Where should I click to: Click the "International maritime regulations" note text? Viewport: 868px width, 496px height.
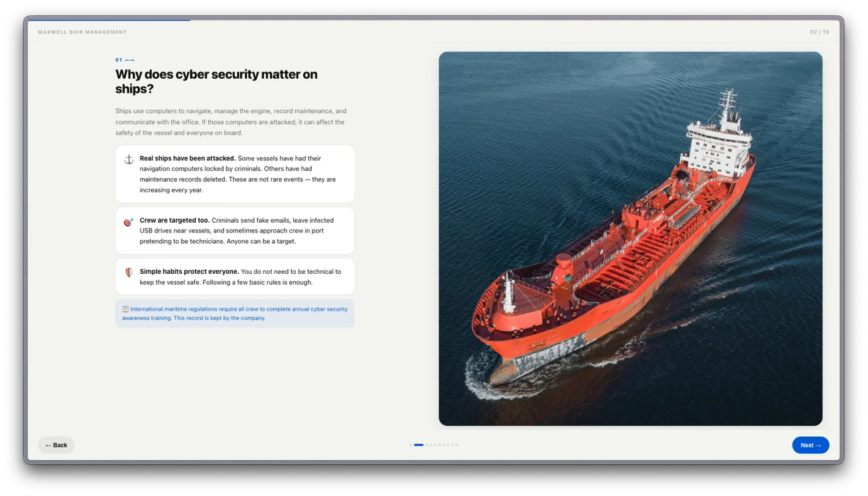(235, 313)
